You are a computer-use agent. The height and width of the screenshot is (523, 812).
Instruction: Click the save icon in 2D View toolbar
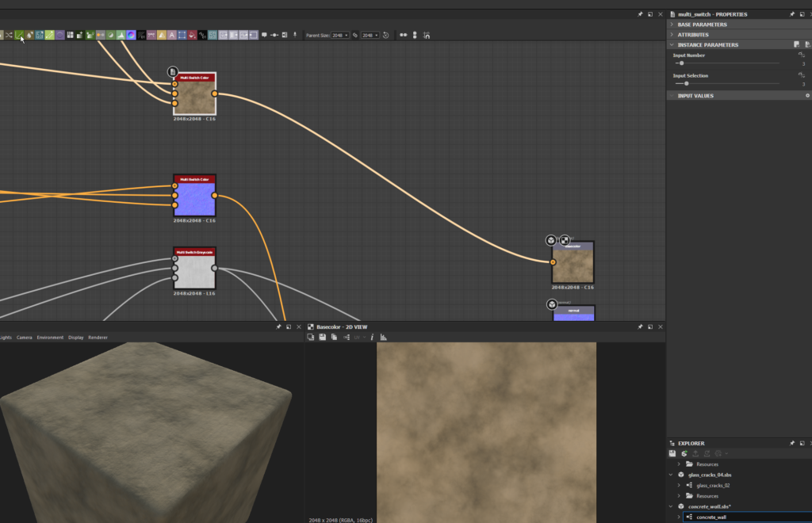(323, 337)
